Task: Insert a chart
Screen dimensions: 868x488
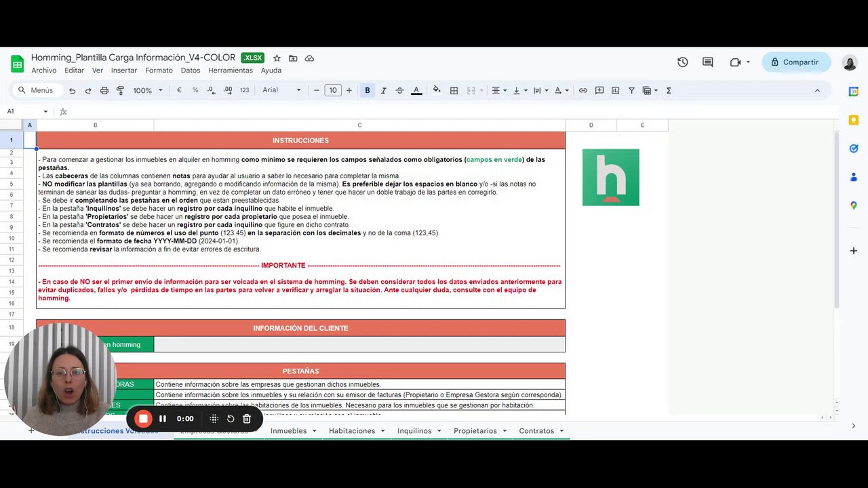Action: pos(616,90)
